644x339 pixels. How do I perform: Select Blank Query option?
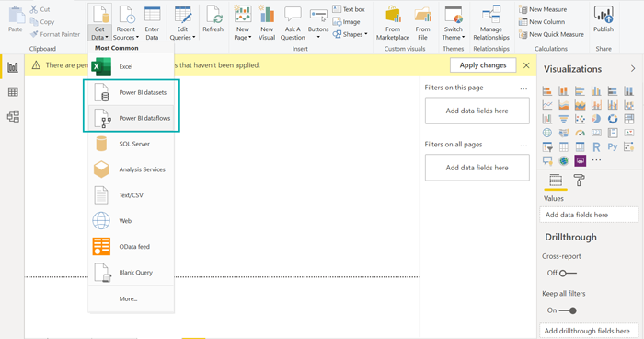point(131,273)
